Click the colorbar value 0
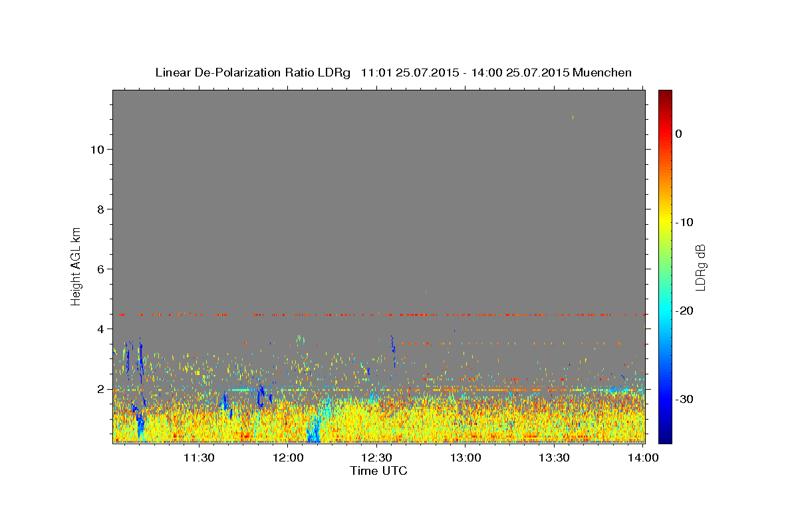Screen dimensions: 798x532 pos(679,134)
